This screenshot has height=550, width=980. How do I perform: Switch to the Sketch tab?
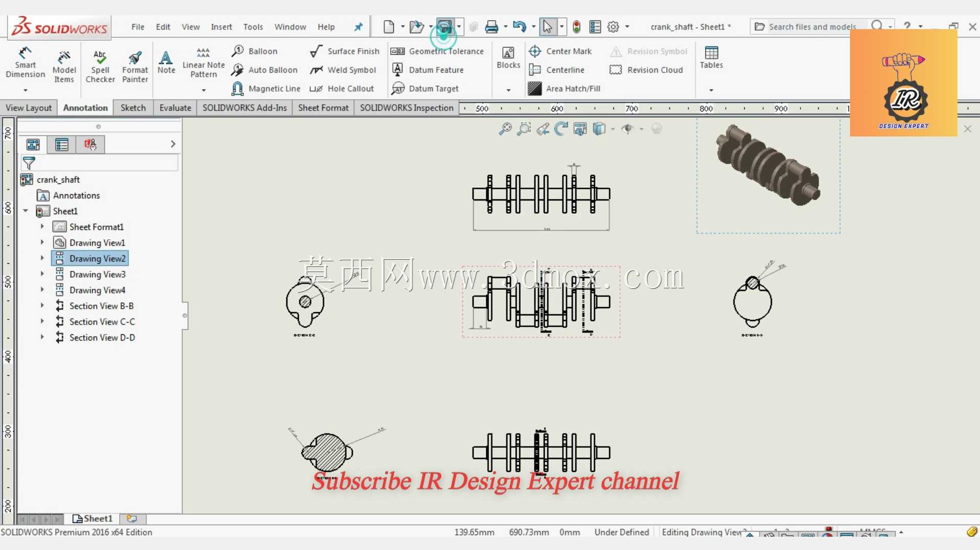click(133, 107)
